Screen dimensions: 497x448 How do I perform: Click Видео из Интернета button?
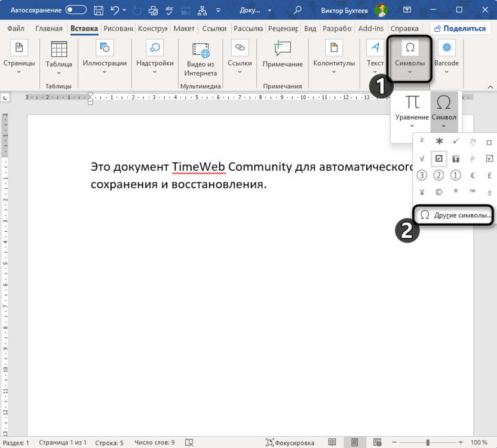pyautogui.click(x=200, y=59)
